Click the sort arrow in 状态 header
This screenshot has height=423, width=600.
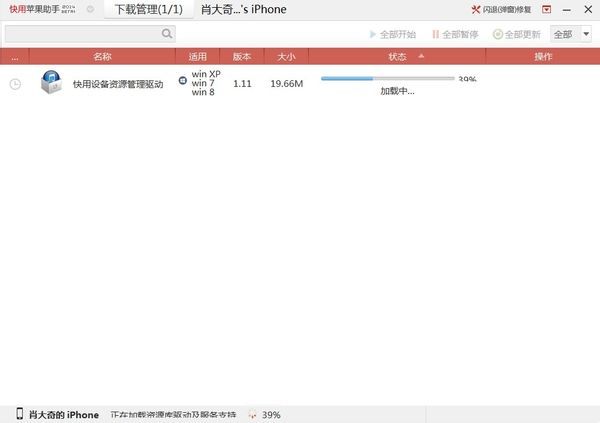point(421,56)
